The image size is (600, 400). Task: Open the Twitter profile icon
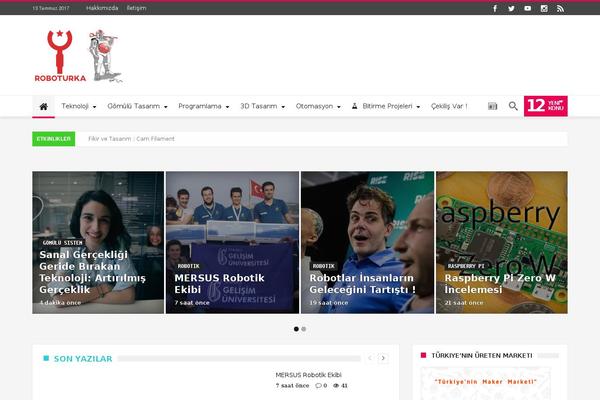pos(511,8)
